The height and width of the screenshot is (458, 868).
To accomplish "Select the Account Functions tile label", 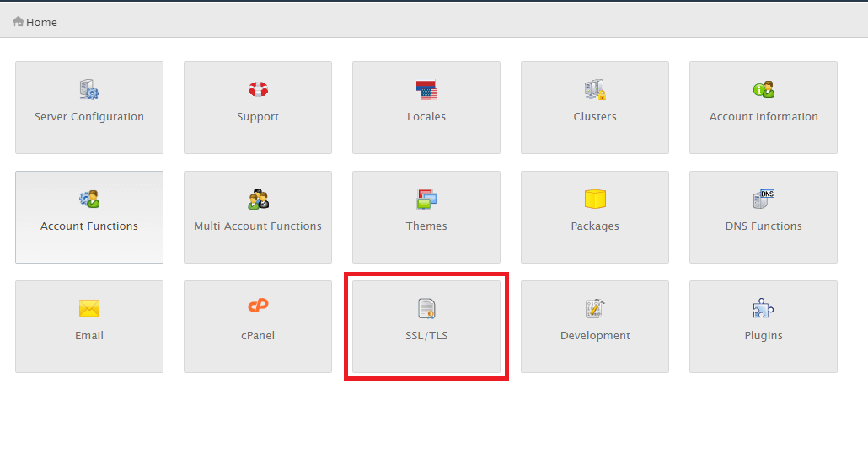I will click(x=89, y=226).
